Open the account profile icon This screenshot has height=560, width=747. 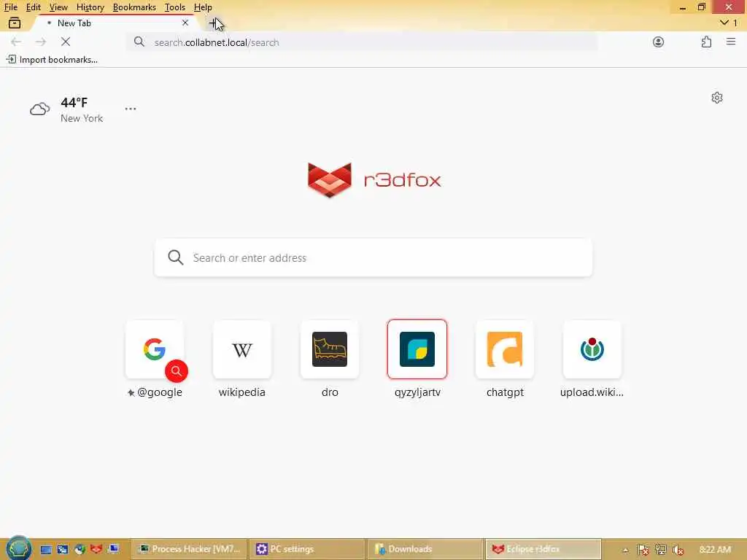[x=658, y=42]
